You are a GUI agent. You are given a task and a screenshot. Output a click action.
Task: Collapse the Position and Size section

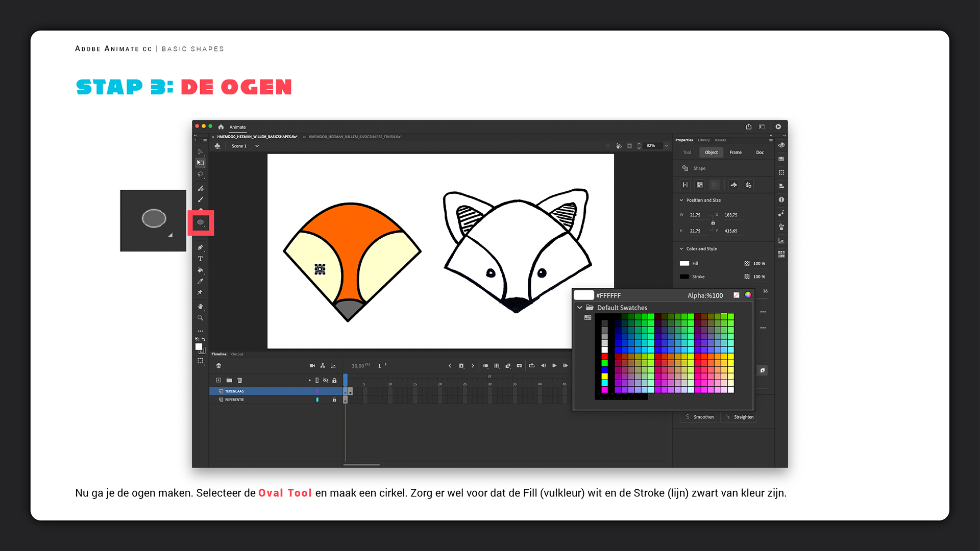pyautogui.click(x=681, y=200)
